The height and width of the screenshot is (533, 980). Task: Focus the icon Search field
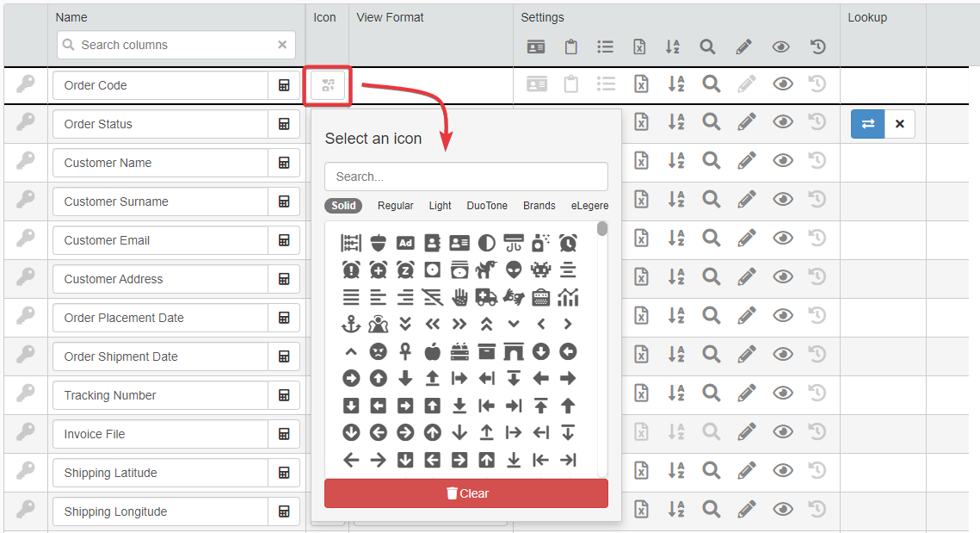point(465,177)
